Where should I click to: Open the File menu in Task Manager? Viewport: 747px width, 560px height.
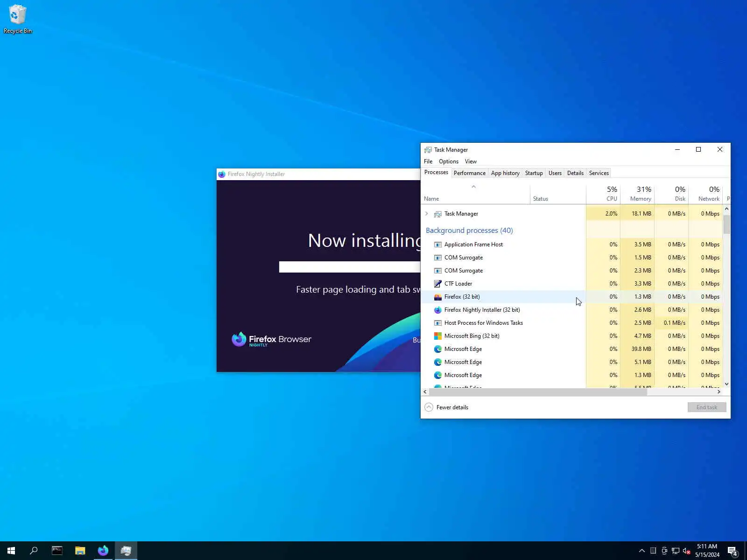click(428, 161)
